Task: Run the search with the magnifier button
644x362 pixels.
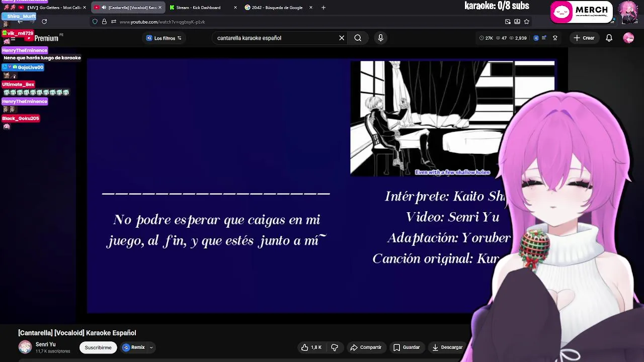Action: [x=358, y=38]
